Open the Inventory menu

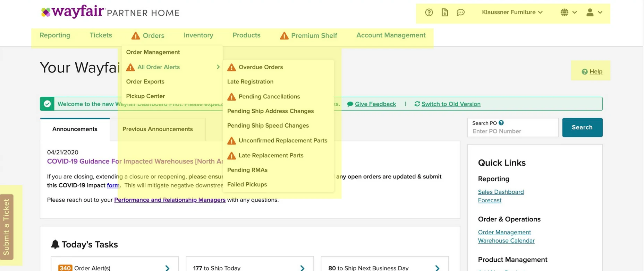(x=198, y=35)
